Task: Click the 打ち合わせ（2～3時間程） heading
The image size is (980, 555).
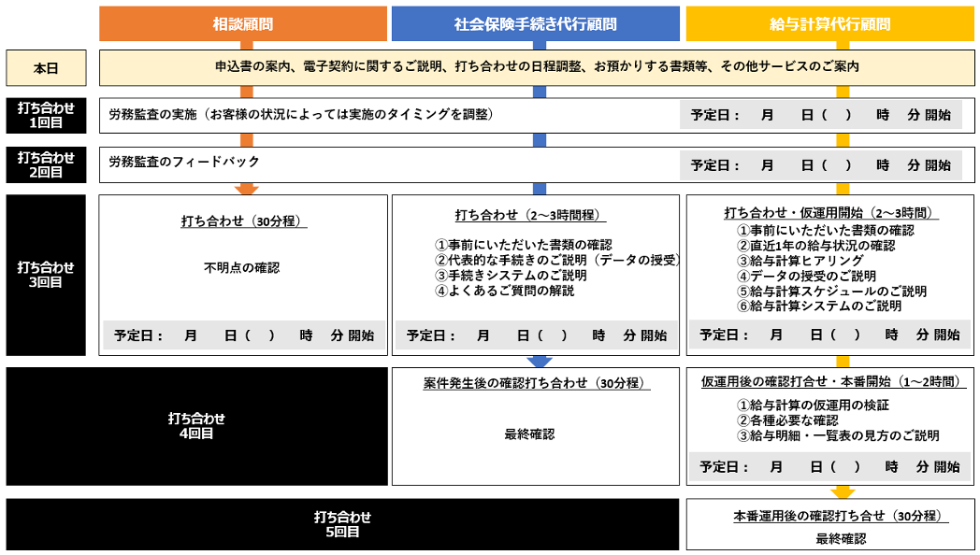Action: point(530,215)
